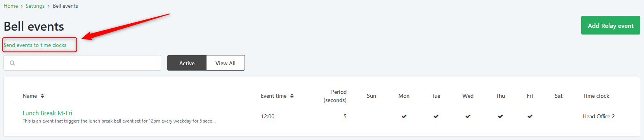Image resolution: width=644 pixels, height=140 pixels.
Task: Sort by Name using the sort arrows
Action: (42, 96)
